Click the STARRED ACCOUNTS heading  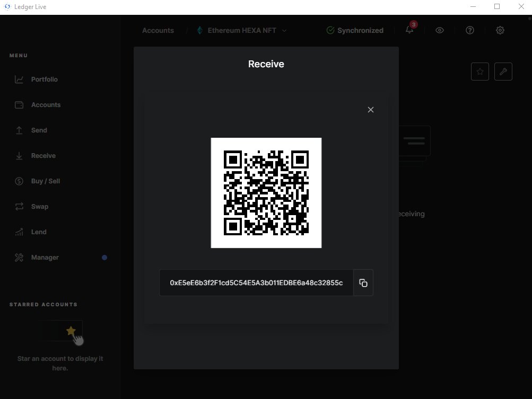click(x=43, y=305)
